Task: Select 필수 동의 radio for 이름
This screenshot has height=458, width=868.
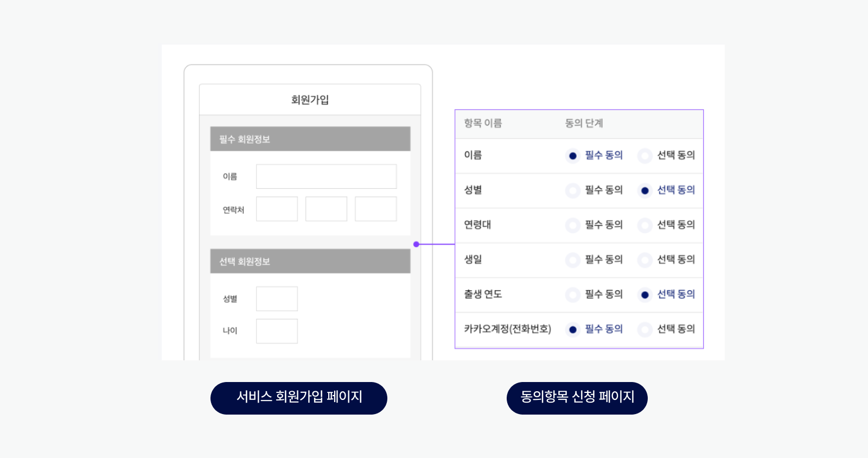Action: click(x=573, y=156)
